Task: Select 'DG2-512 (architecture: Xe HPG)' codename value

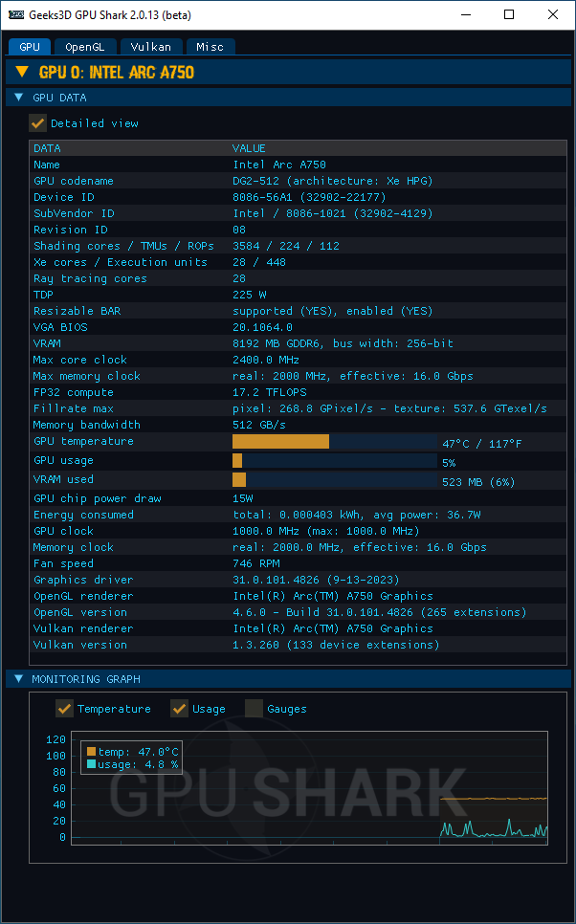Action: [x=333, y=181]
